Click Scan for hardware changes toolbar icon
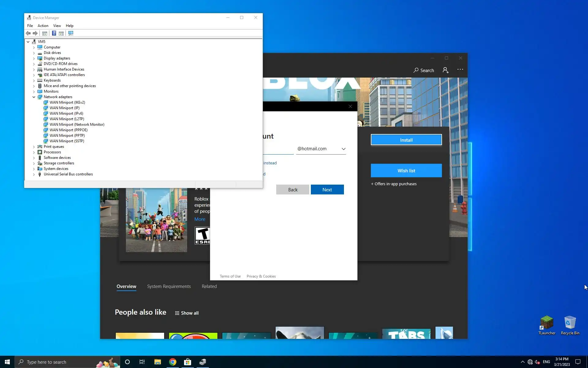The height and width of the screenshot is (368, 588). click(71, 33)
